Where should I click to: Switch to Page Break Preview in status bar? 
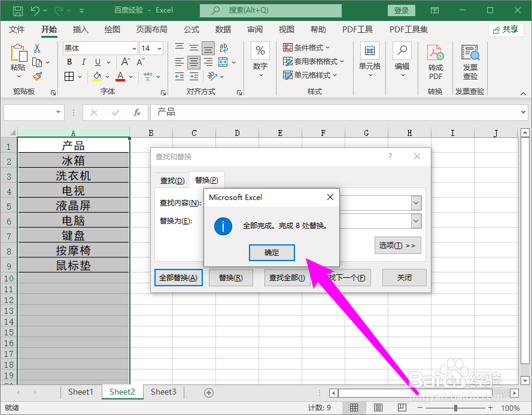coord(402,408)
